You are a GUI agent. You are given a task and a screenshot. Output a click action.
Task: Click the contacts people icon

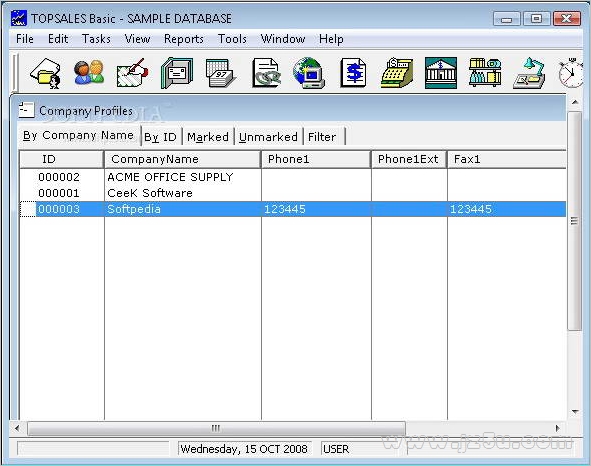coord(89,72)
